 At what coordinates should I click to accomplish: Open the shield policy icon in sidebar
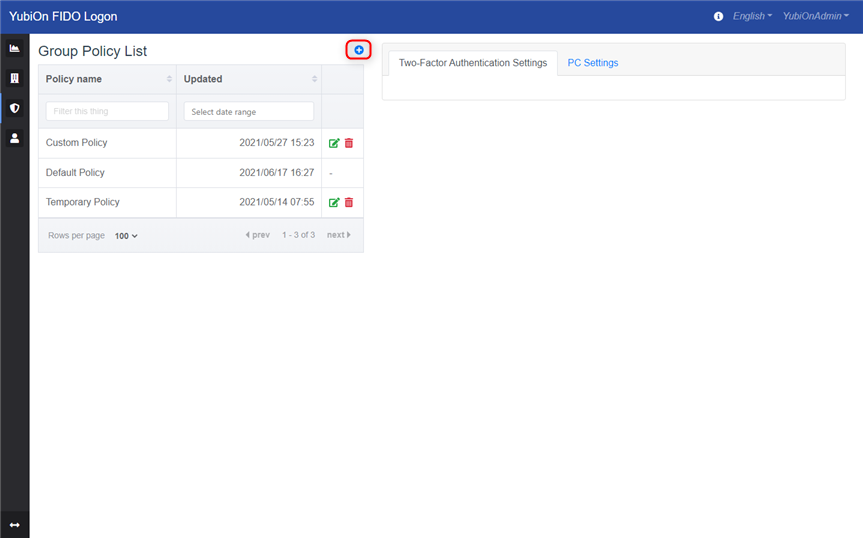[14, 108]
